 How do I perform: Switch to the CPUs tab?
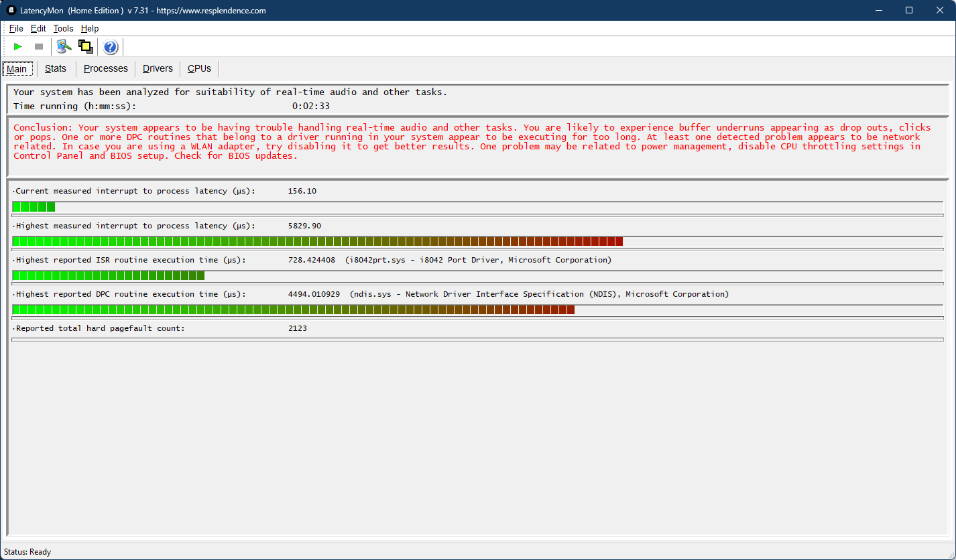(199, 68)
